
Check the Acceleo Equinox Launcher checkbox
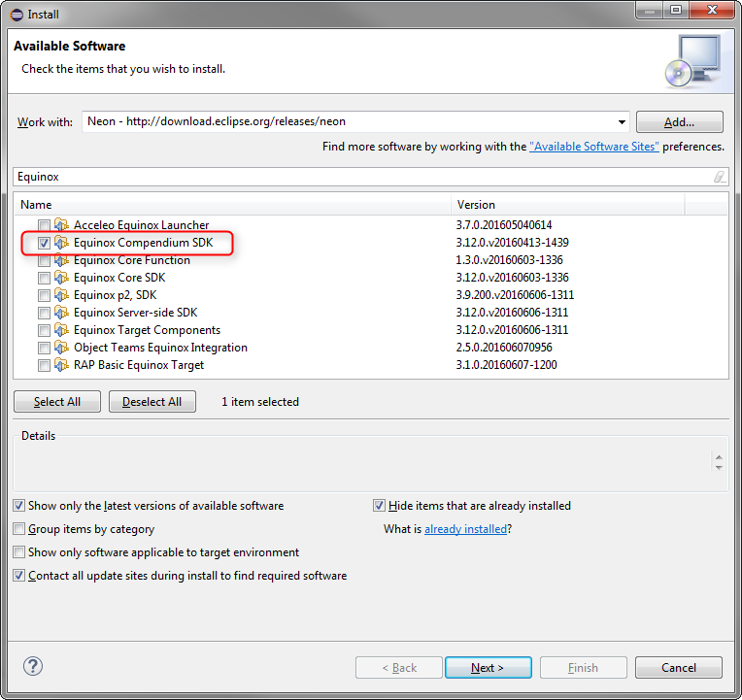(44, 225)
